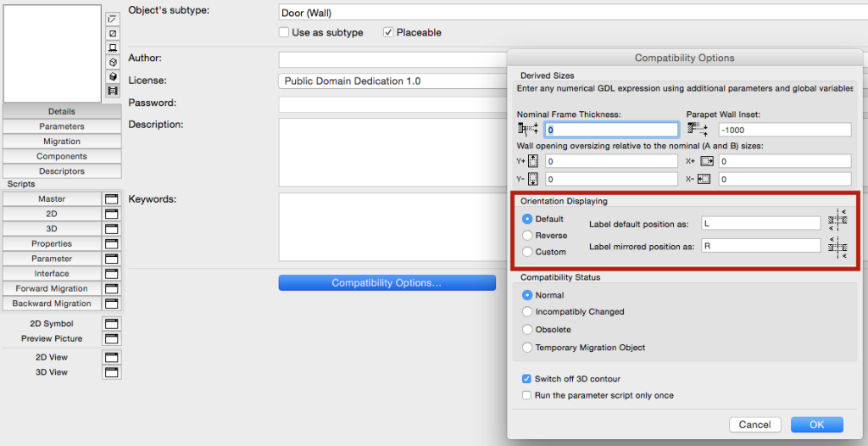This screenshot has height=446, width=868.
Task: Select the Obsolete compatibility status
Action: (527, 329)
